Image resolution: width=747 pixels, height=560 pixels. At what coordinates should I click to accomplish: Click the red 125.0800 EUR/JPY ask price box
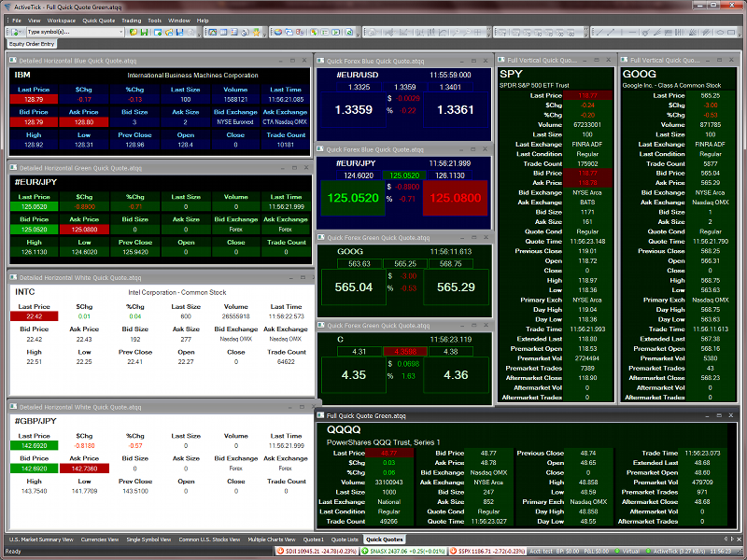tap(456, 198)
